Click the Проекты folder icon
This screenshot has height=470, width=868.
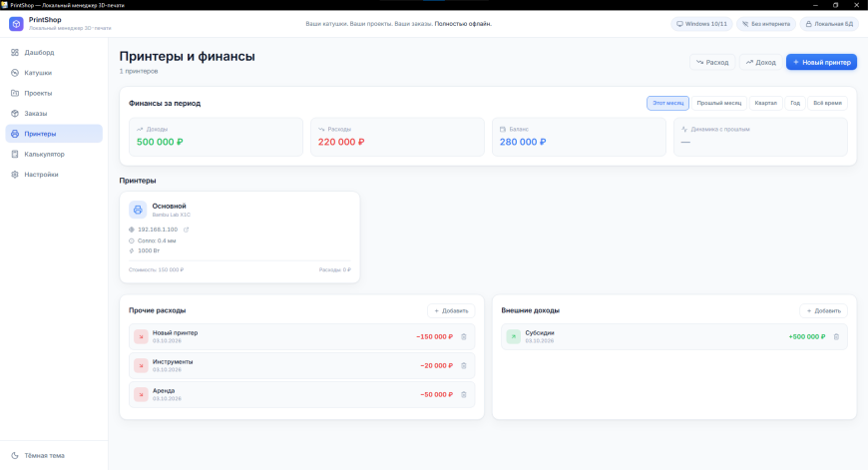click(x=15, y=93)
